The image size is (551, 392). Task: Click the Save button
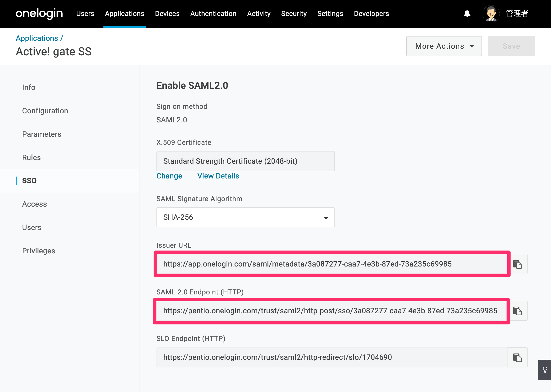pyautogui.click(x=511, y=46)
